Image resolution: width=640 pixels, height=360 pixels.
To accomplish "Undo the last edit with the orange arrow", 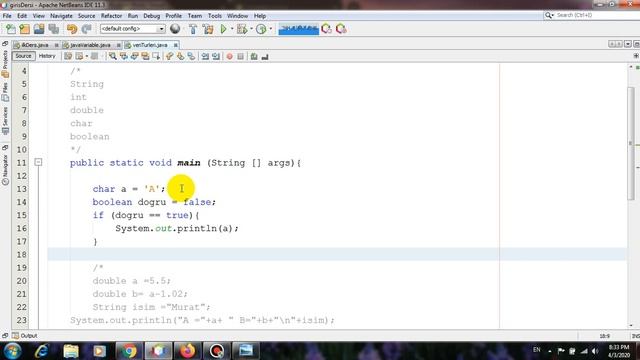I will click(72, 29).
